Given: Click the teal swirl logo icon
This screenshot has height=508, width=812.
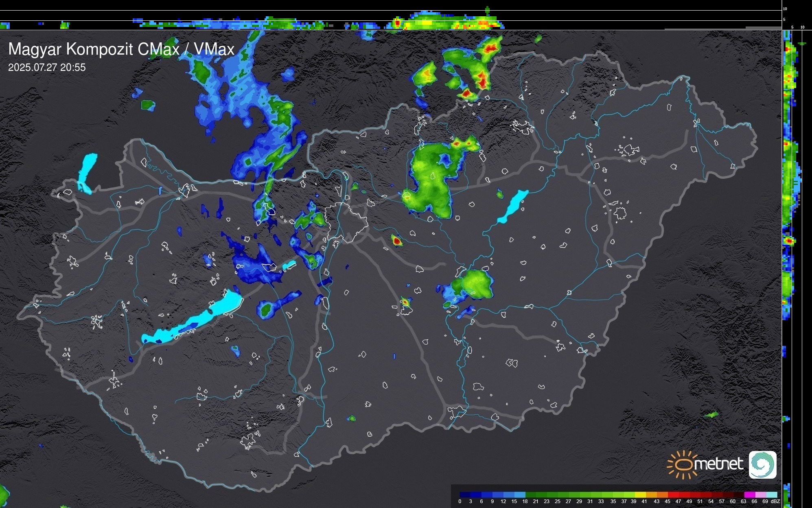Looking at the screenshot, I should [762, 465].
